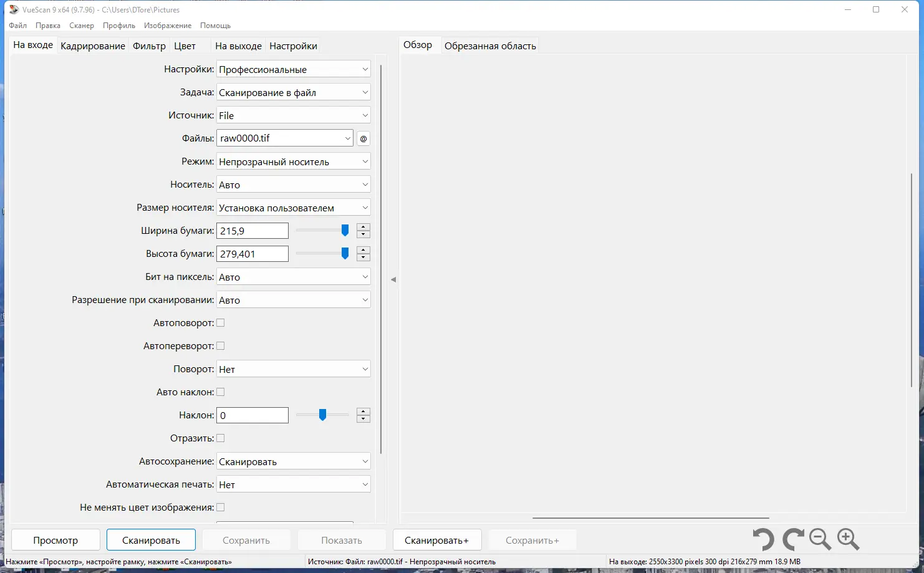
Task: Zoom in with the magnifier plus icon
Action: [x=849, y=539]
